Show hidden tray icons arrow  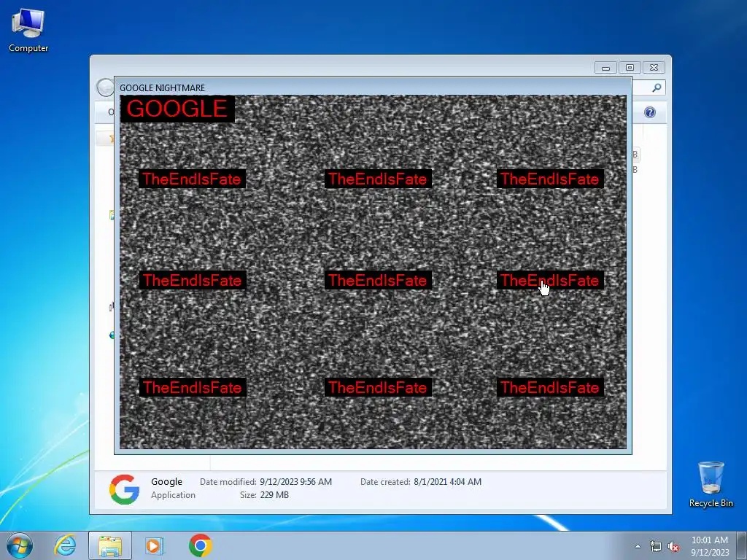pyautogui.click(x=638, y=546)
